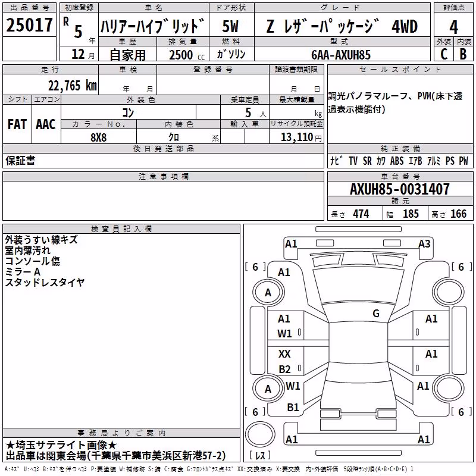Viewport: 476px width, 476px height.
Task: Select the vehicle history 自家用
Action: 127,55
